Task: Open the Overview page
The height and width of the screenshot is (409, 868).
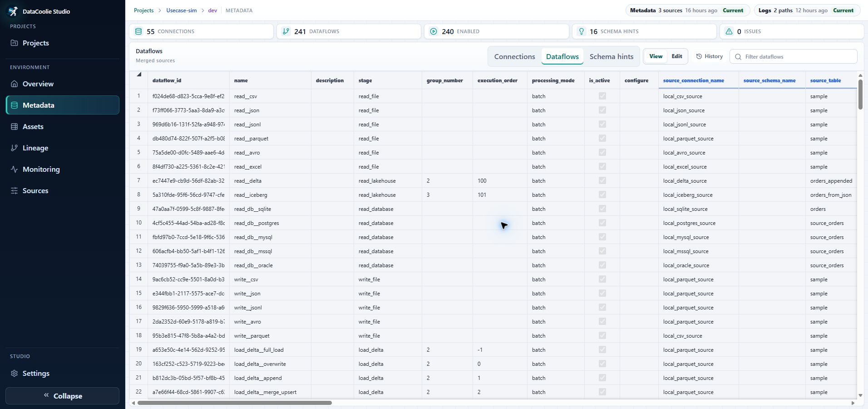Action: point(63,84)
